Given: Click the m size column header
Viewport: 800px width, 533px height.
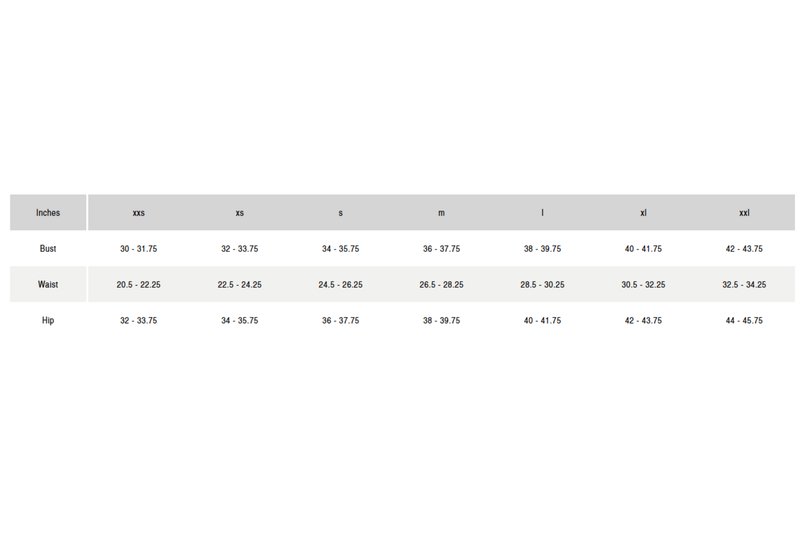Looking at the screenshot, I should coord(441,213).
